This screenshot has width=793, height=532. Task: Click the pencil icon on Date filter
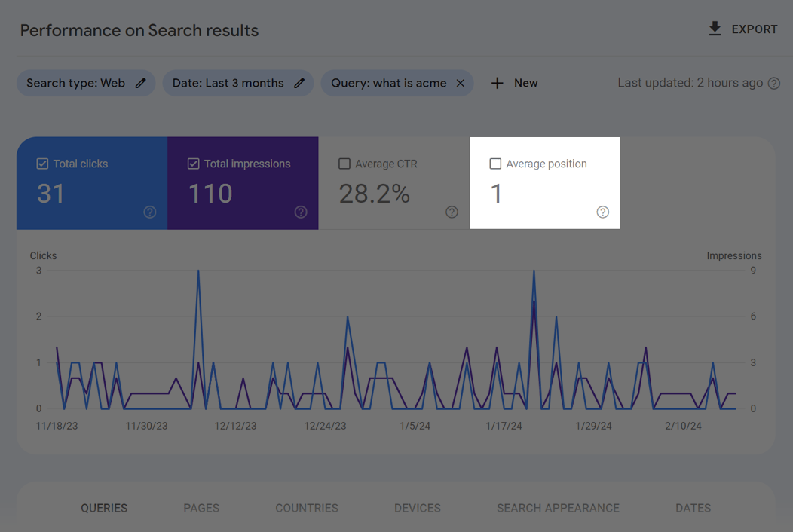pyautogui.click(x=299, y=83)
